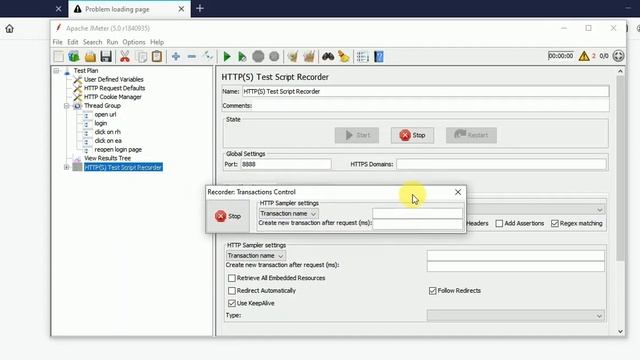Click the Copy toolbar icon
This screenshot has width=640, height=360.
pos(141,56)
